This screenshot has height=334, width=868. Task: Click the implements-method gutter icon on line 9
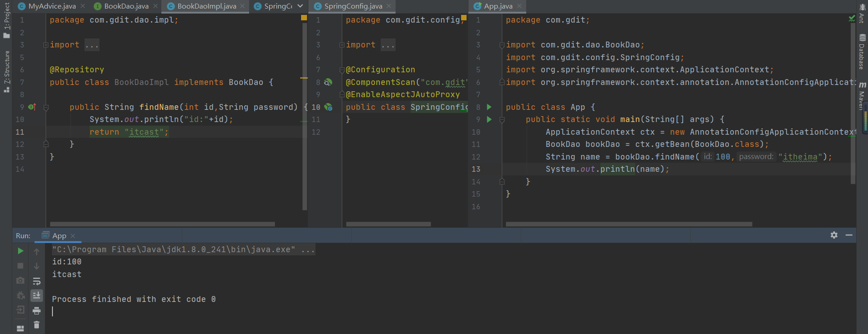tap(32, 107)
